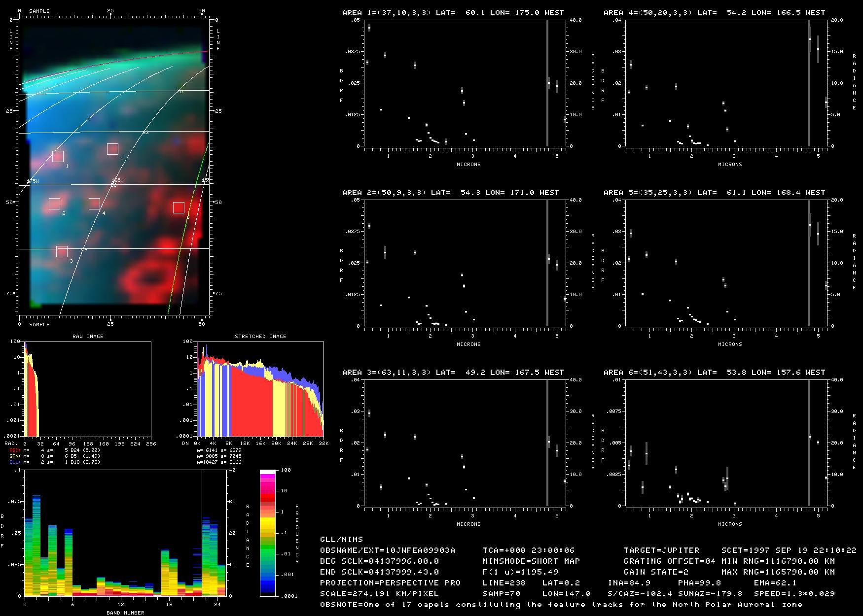Click the band number histogram plot
This screenshot has height=616, width=863.
[125, 533]
